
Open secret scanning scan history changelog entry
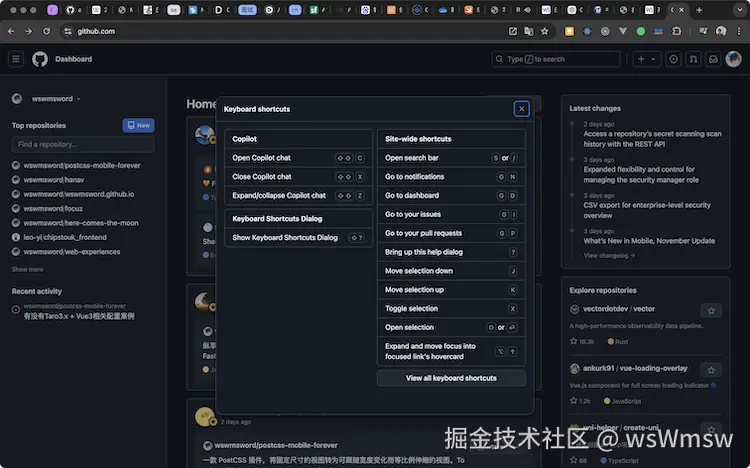click(x=652, y=139)
